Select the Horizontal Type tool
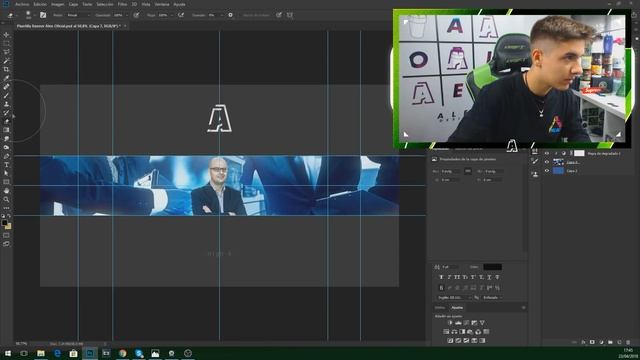The height and width of the screenshot is (360, 640). (x=6, y=164)
